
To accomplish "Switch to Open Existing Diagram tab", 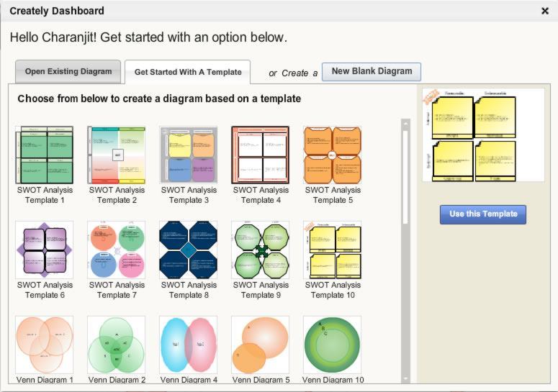I will pyautogui.click(x=68, y=72).
